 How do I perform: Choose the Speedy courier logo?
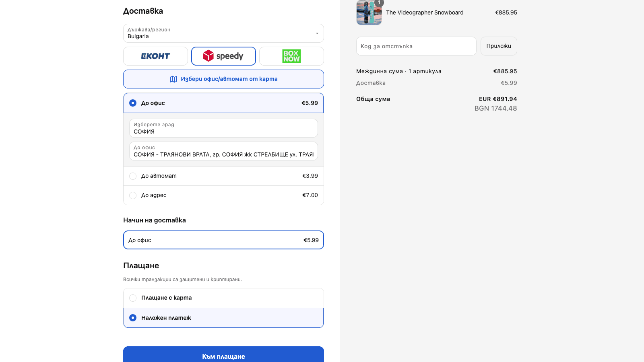point(223,56)
